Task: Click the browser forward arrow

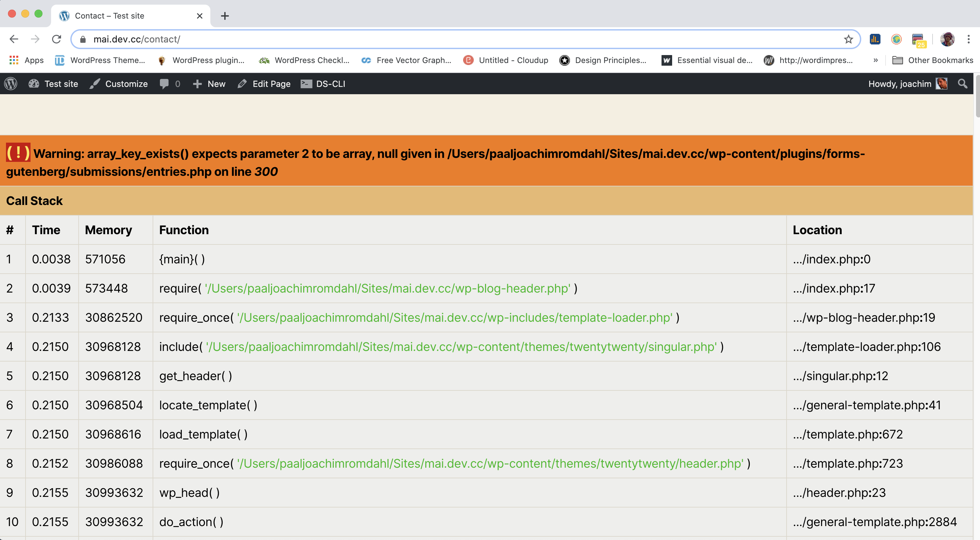Action: click(x=35, y=39)
